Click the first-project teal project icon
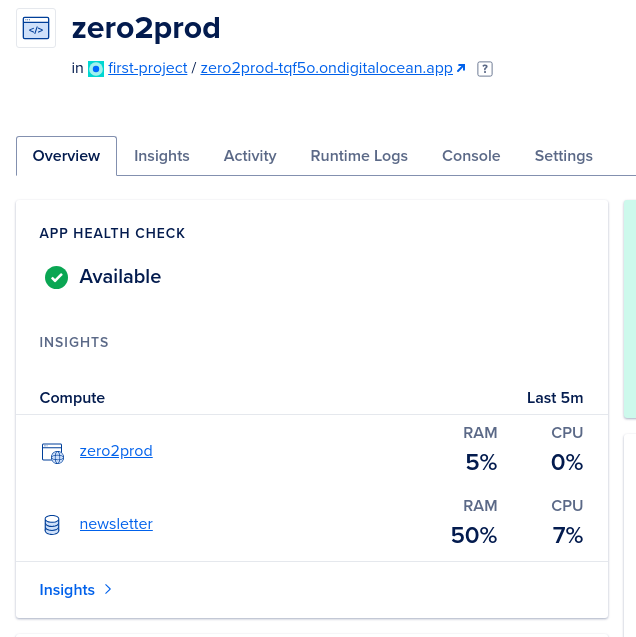This screenshot has height=637, width=636. pyautogui.click(x=96, y=69)
